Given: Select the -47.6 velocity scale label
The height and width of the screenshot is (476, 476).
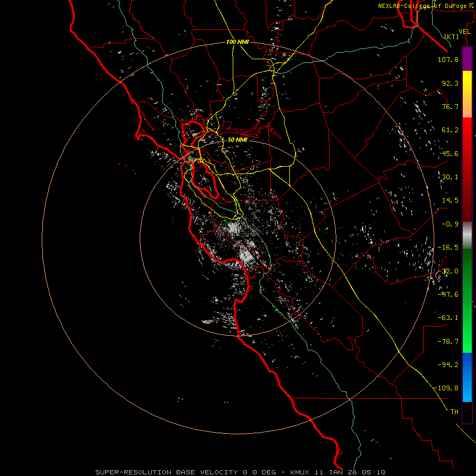Looking at the screenshot, I should click(448, 294).
